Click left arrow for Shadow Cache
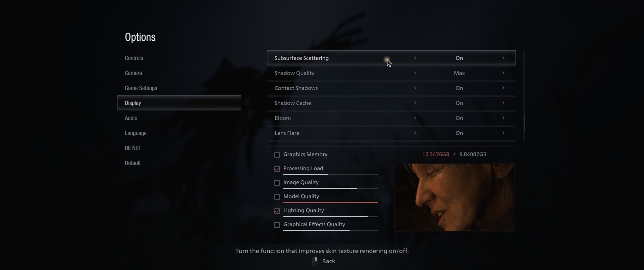The width and height of the screenshot is (644, 270). coord(415,103)
